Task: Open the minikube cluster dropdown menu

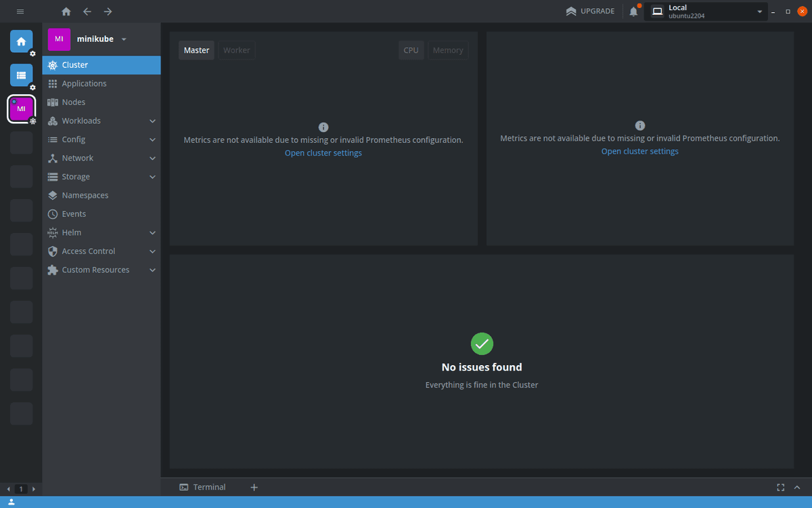Action: coord(124,39)
